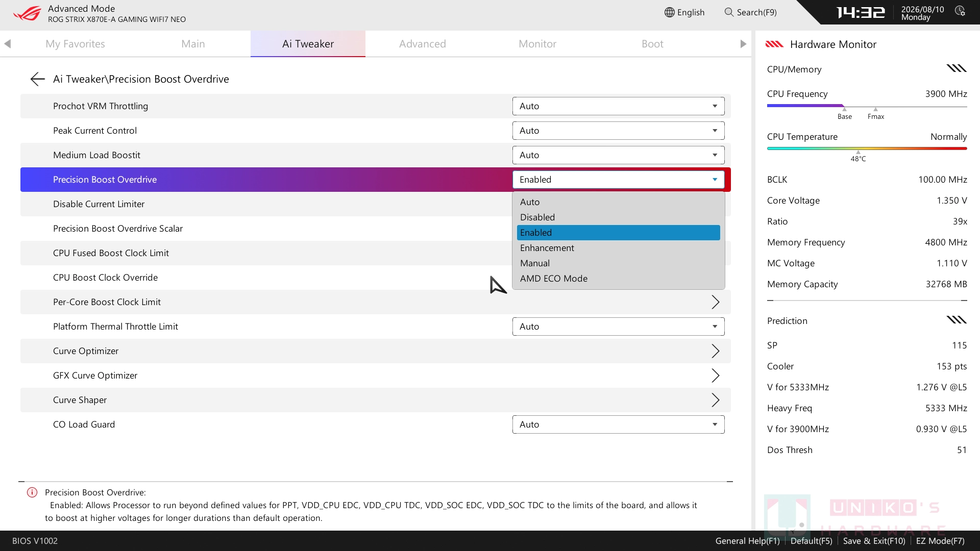Click the BIOS V1002 version text

click(35, 541)
